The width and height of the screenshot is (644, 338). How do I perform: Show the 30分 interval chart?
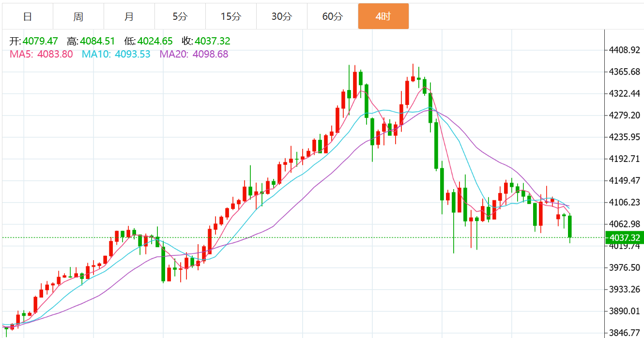tap(281, 16)
